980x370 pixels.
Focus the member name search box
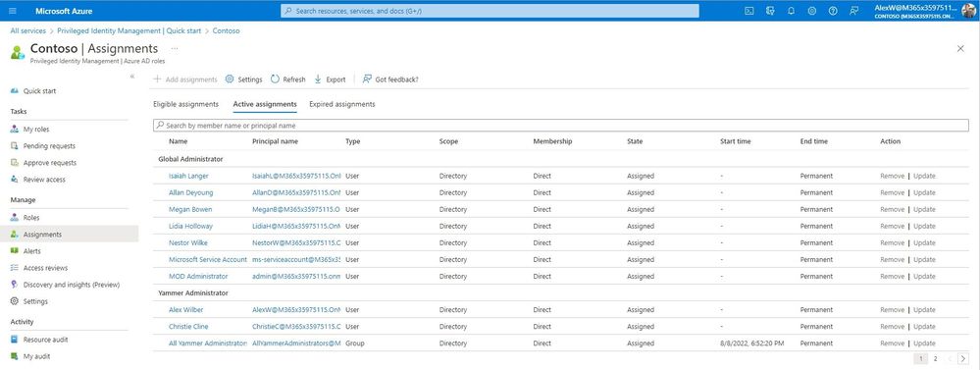coord(560,126)
